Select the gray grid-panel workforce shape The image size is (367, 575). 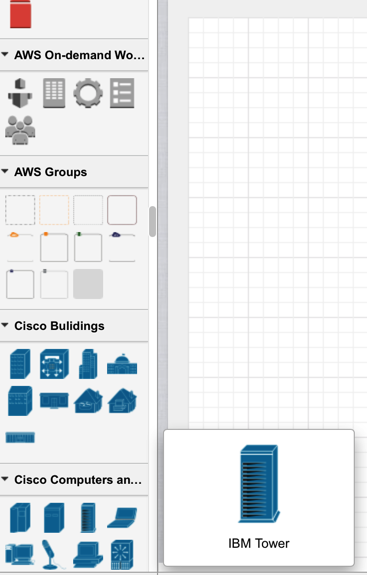(x=54, y=93)
